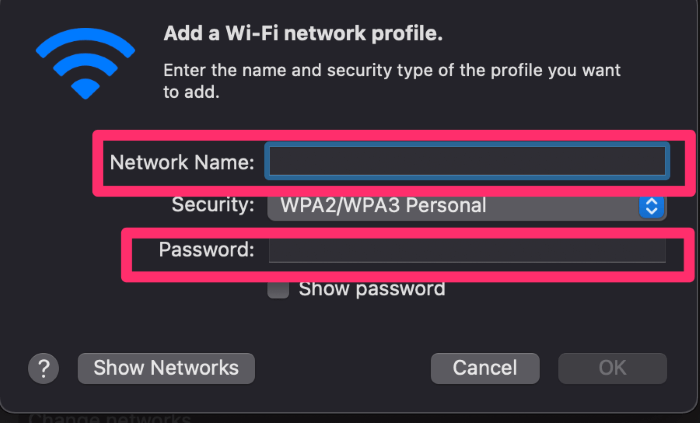
Task: Click the blue up-down chevron on Security
Action: pos(651,206)
